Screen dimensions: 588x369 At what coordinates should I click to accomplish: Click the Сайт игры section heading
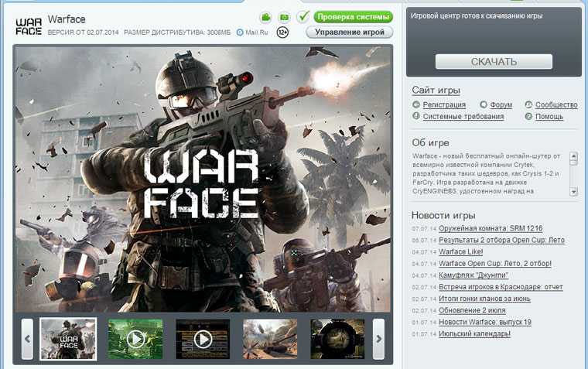pos(436,90)
